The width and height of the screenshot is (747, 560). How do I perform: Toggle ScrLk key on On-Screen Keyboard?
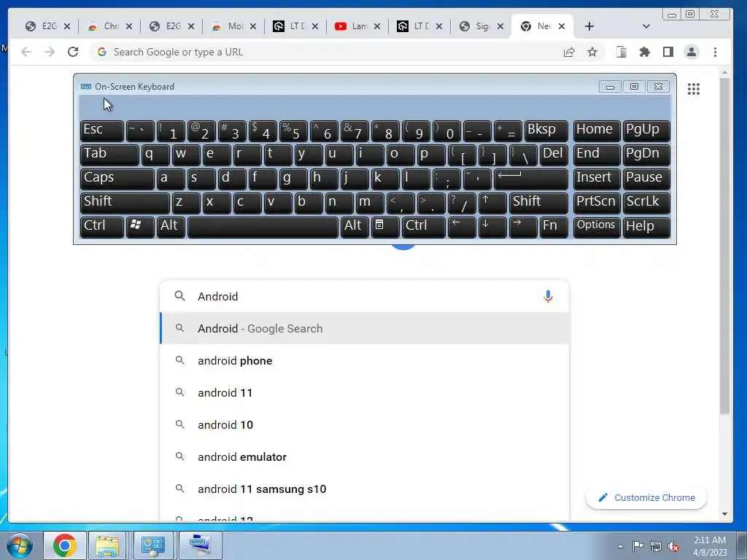(646, 203)
